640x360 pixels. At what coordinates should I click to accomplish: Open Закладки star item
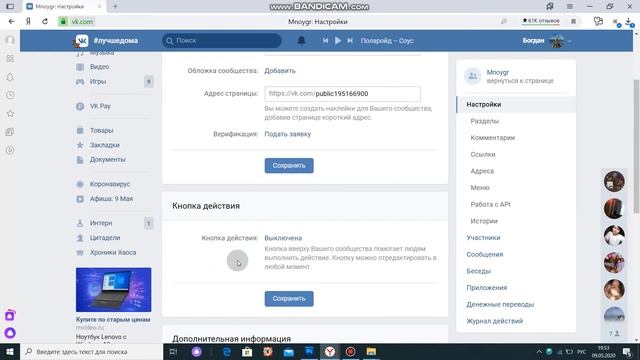point(104,145)
